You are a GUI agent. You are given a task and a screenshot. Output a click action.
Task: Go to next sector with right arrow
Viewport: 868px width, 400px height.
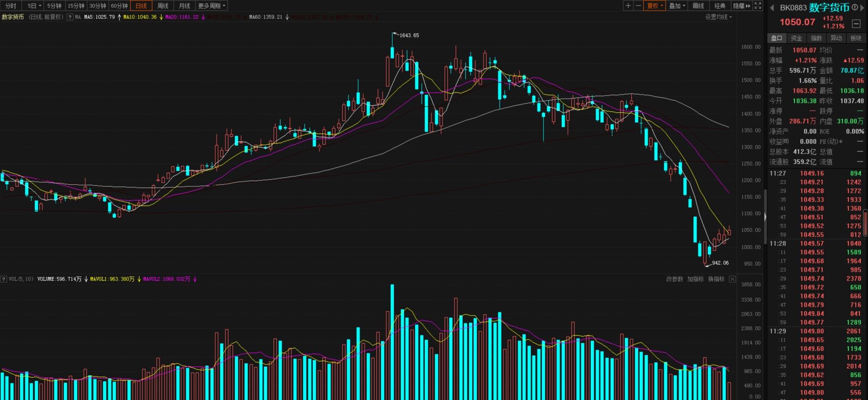[862, 8]
